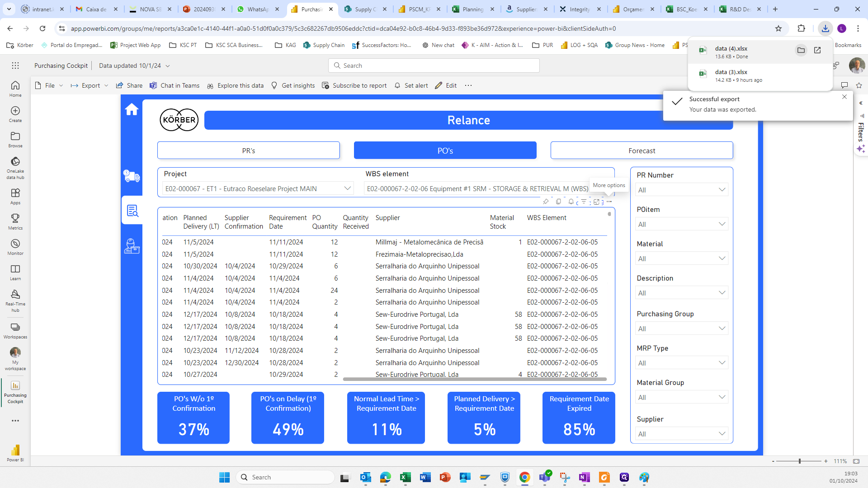Add report to favorites star

click(859, 85)
